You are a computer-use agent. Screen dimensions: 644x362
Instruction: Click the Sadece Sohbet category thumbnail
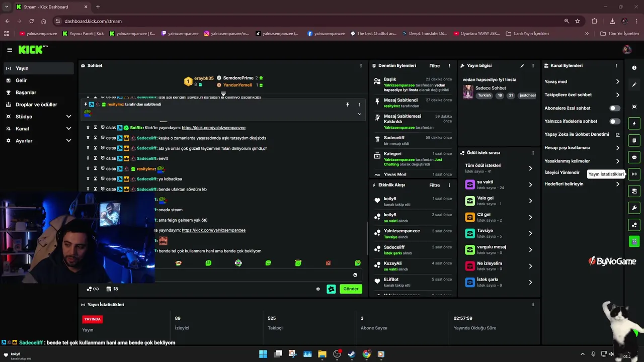coord(468,92)
